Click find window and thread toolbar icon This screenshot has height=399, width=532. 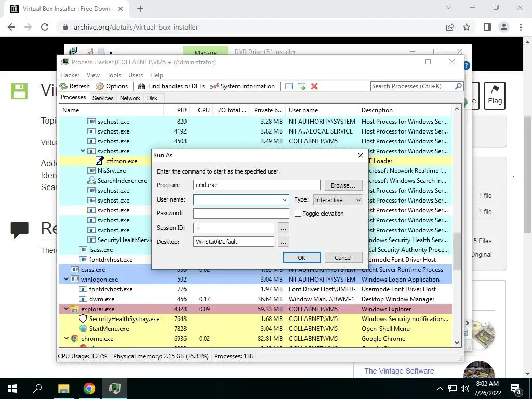coord(302,86)
